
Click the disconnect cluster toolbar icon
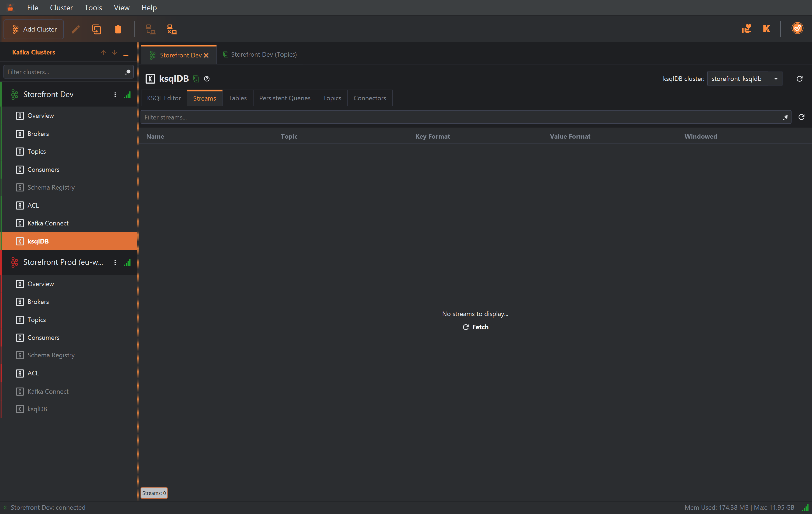point(172,29)
